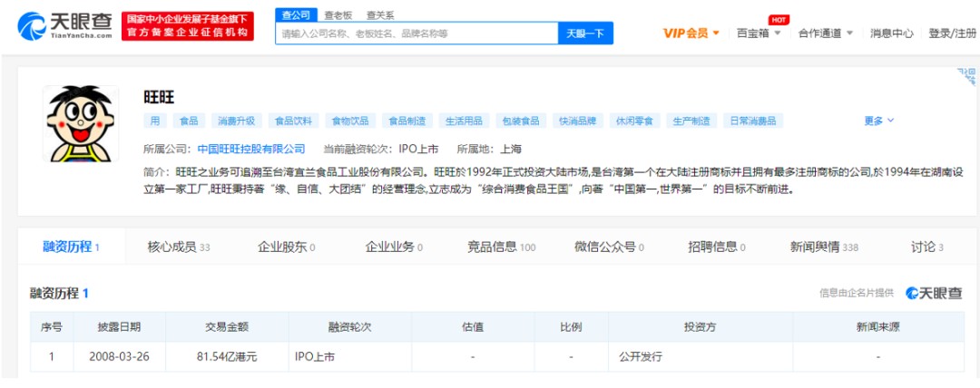The width and height of the screenshot is (980, 388).
Task: Open the 竞品信息 tab
Action: [501, 247]
